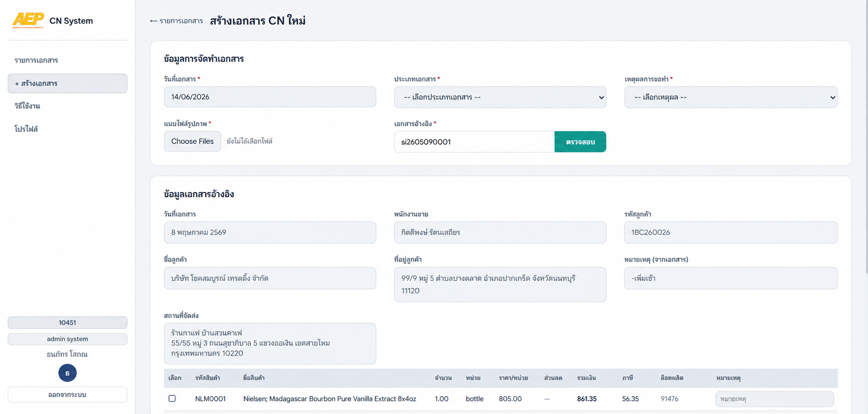The width and height of the screenshot is (868, 414).
Task: Click the 10451 badge in sidebar
Action: tap(67, 323)
